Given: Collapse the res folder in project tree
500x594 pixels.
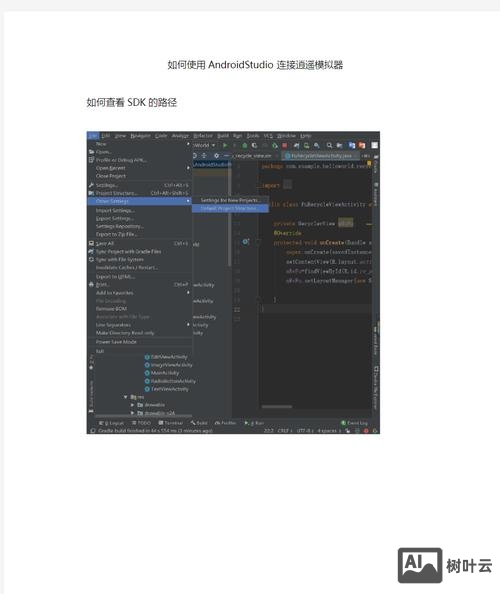Looking at the screenshot, I should coord(126,397).
